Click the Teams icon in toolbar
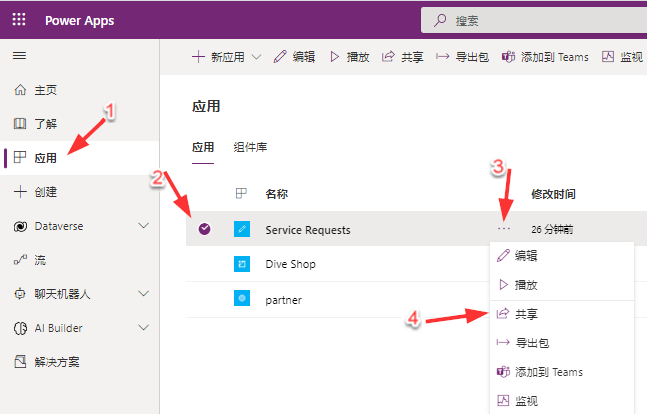647x414 pixels. [x=508, y=57]
